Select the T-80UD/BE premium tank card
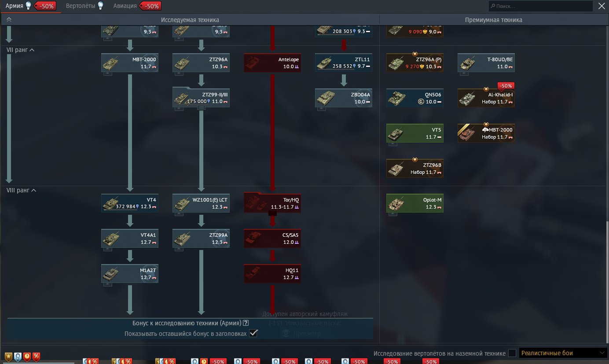The height and width of the screenshot is (364, 609). point(486,63)
